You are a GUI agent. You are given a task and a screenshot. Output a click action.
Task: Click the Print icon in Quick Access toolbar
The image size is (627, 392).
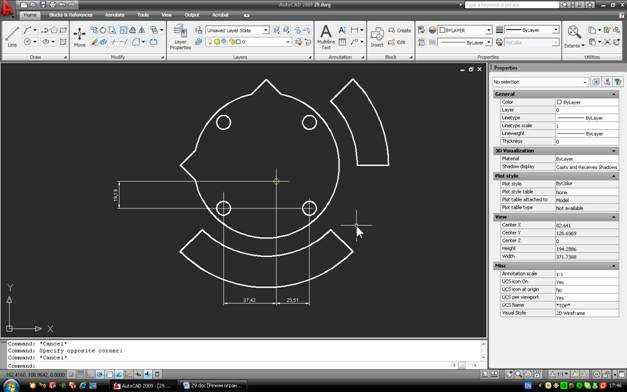click(53, 5)
